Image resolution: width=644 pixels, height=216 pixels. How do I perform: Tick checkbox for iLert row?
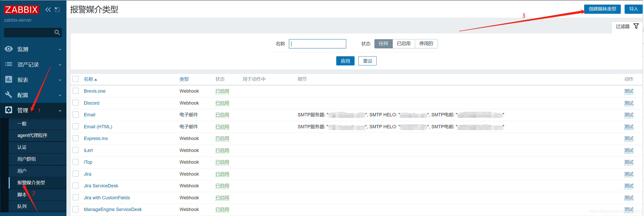pos(76,150)
